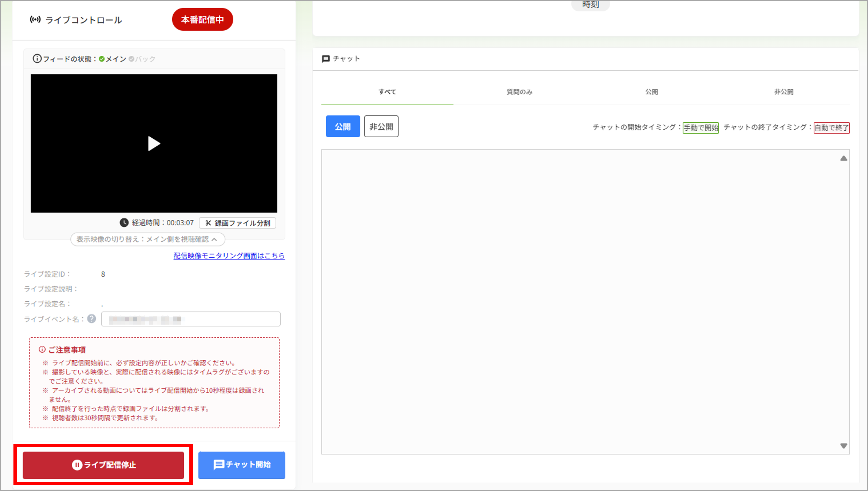Switch to the 質問のみ tab
Screen dimensions: 868x491
pos(519,92)
